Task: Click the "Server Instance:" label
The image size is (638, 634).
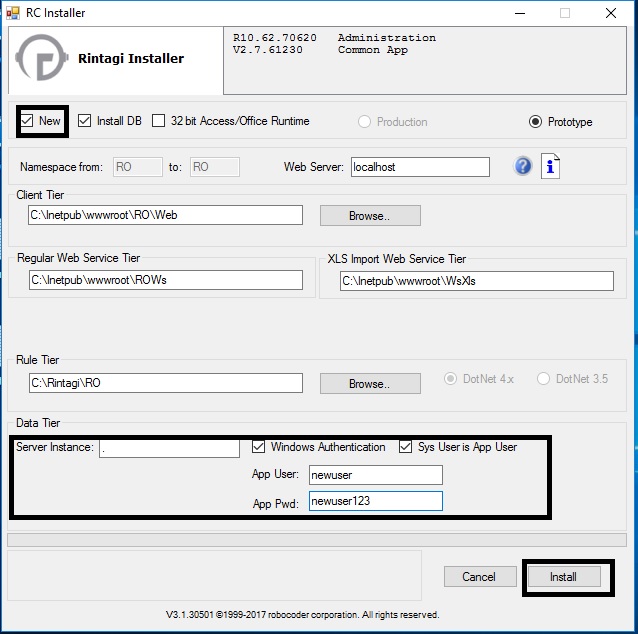Action: pos(55,447)
